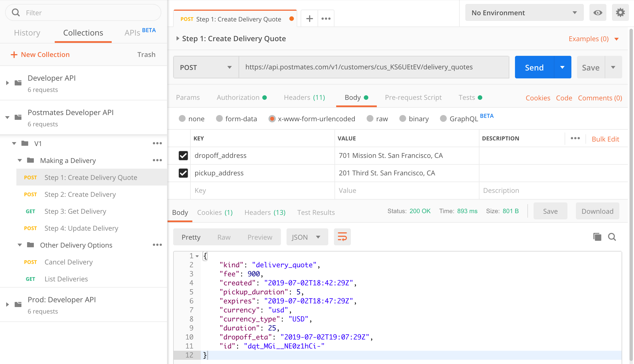Image resolution: width=634 pixels, height=364 pixels.
Task: Open Headers (11) request tab
Action: [304, 97]
